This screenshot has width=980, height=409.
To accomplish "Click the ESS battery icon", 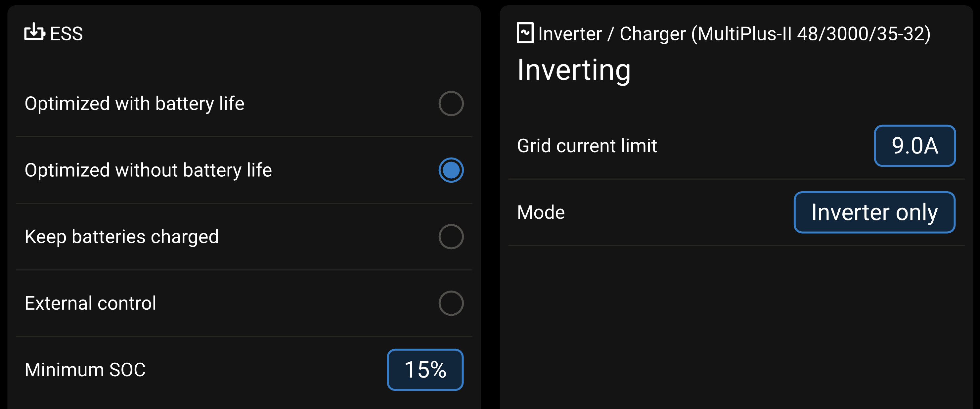I will 35,32.
